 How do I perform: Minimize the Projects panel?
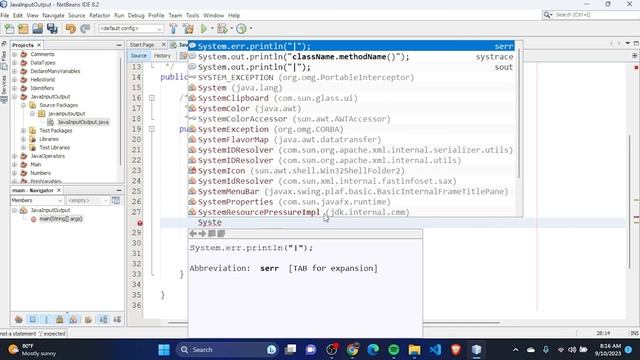(x=119, y=45)
